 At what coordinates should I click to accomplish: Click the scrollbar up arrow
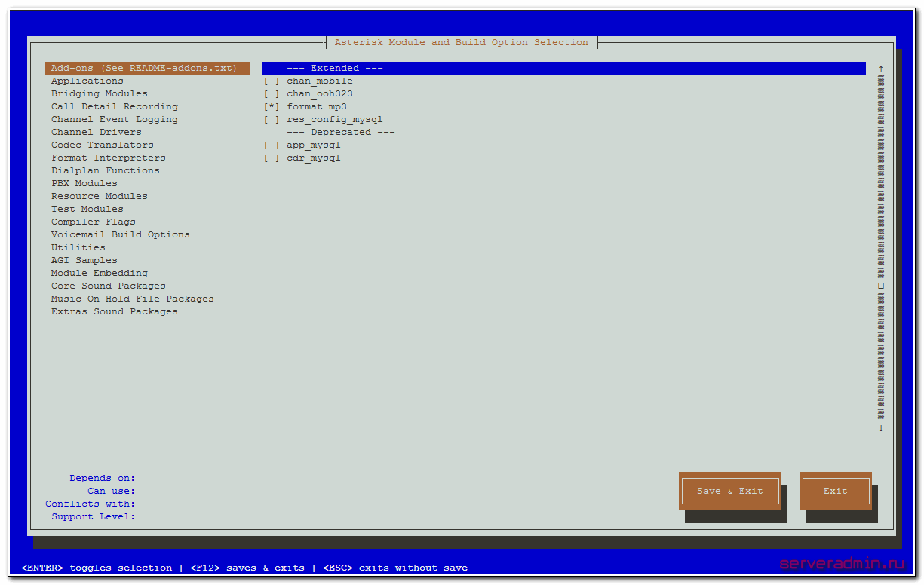(x=880, y=69)
